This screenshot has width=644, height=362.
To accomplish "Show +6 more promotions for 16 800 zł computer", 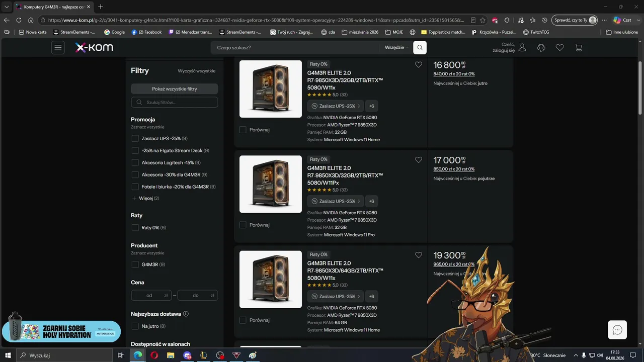I will tap(371, 106).
